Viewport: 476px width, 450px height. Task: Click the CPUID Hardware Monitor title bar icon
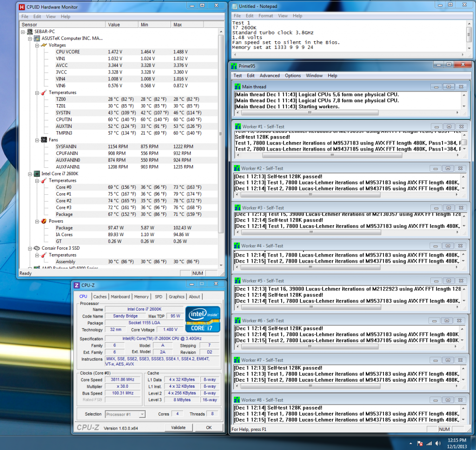[21, 7]
